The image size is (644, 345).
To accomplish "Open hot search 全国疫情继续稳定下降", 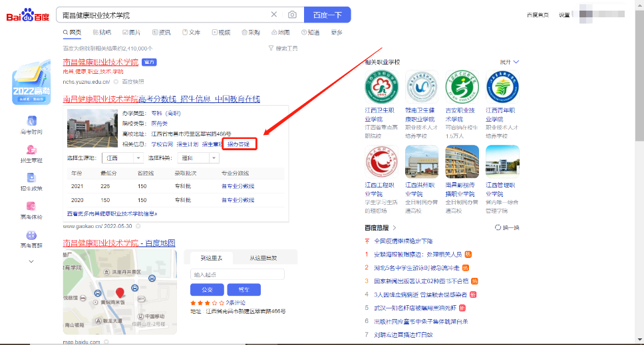I will click(403, 241).
